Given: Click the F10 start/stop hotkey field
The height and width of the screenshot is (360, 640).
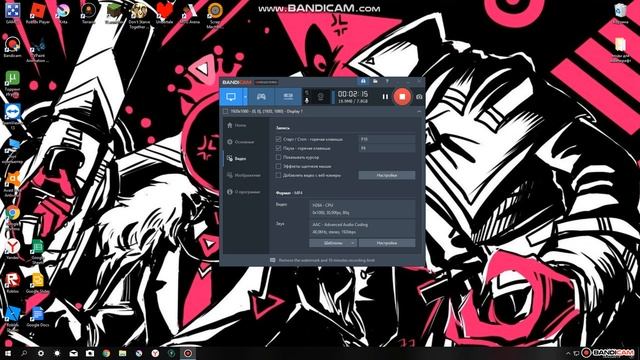Looking at the screenshot, I should coord(387,139).
